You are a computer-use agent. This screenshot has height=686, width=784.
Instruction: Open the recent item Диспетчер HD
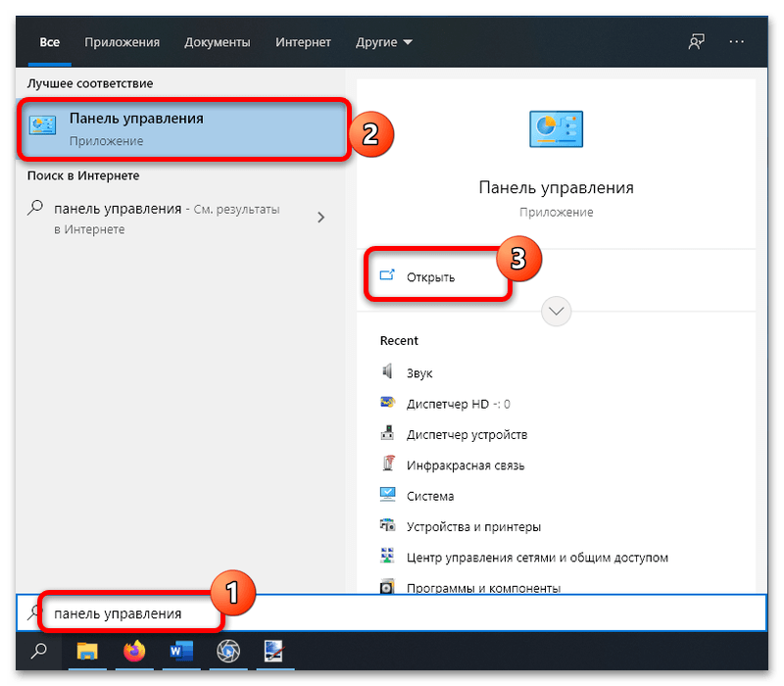point(458,404)
